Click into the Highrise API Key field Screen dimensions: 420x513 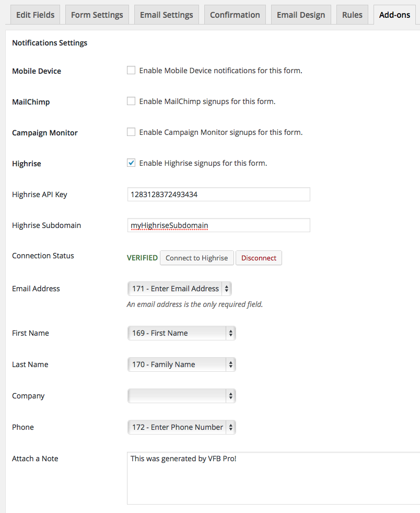pos(219,195)
